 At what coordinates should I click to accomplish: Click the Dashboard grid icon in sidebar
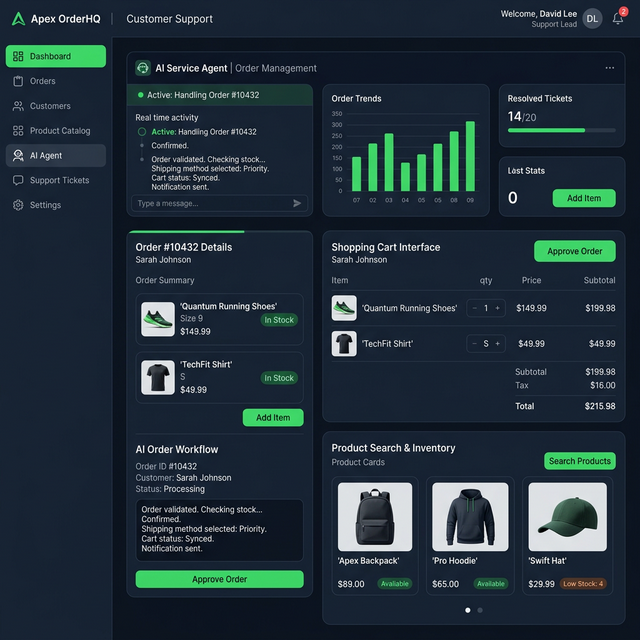18,56
